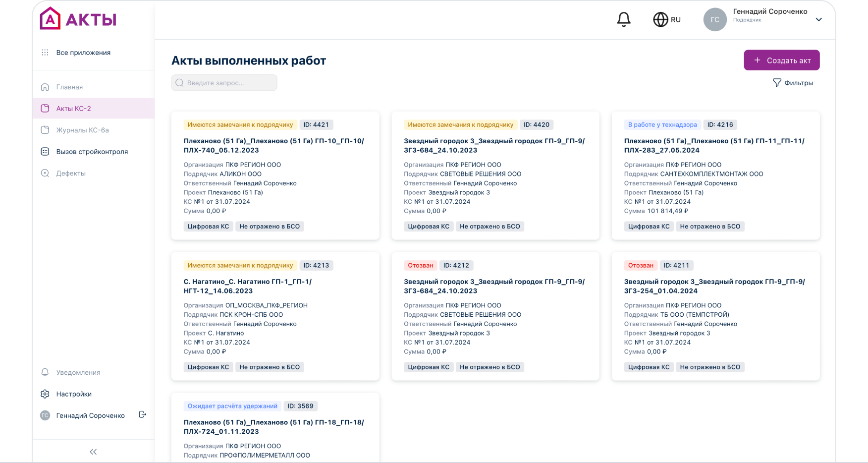This screenshot has height=463, width=868.
Task: Open Вызов стройконтроля section
Action: click(x=92, y=152)
